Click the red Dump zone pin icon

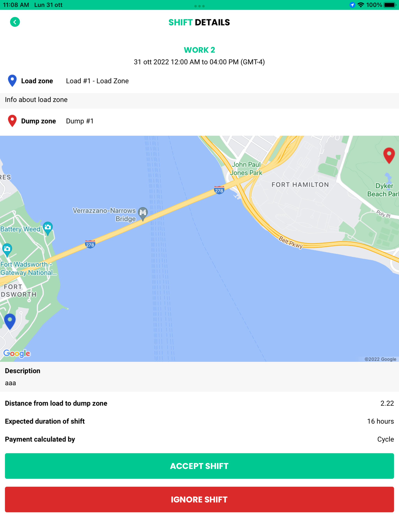point(12,121)
